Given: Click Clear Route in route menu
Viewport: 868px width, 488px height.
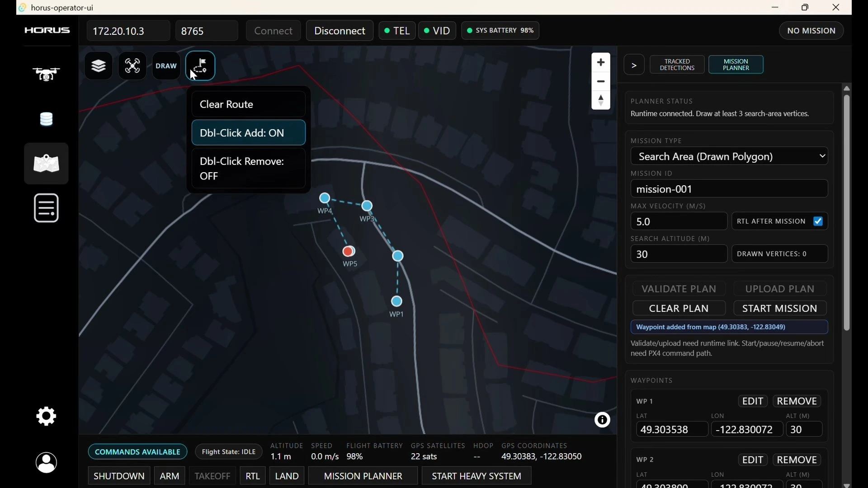Looking at the screenshot, I should (249, 104).
